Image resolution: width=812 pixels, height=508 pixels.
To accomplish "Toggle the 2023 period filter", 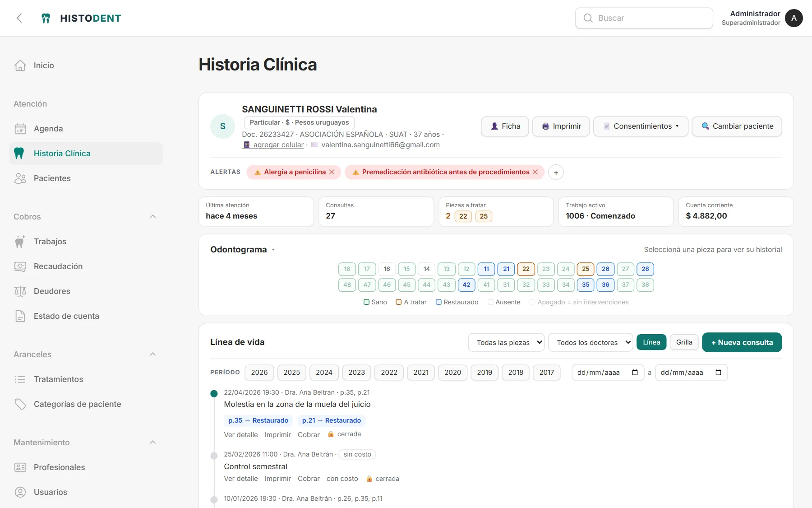I will tap(357, 373).
